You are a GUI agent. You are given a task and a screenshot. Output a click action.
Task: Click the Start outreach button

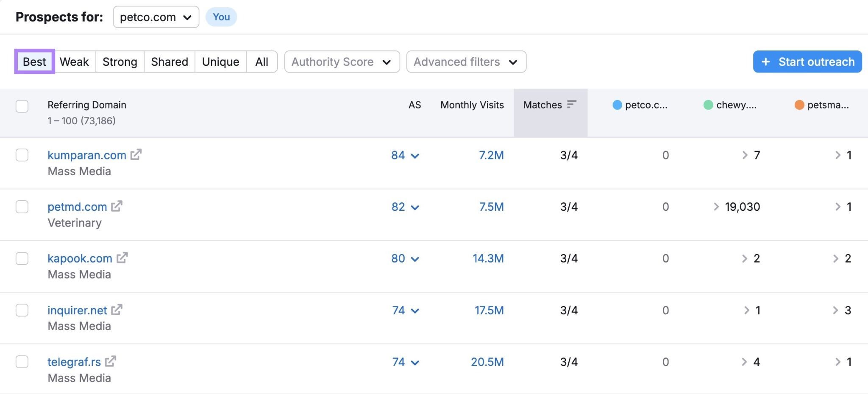(807, 61)
